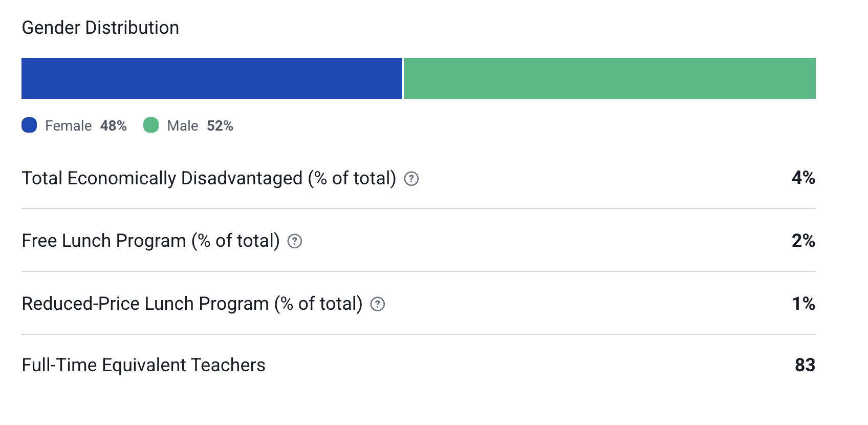Viewport: 868px width, 425px height.
Task: Open help icon beside Reduced-Price Lunch Program
Action: click(x=378, y=304)
